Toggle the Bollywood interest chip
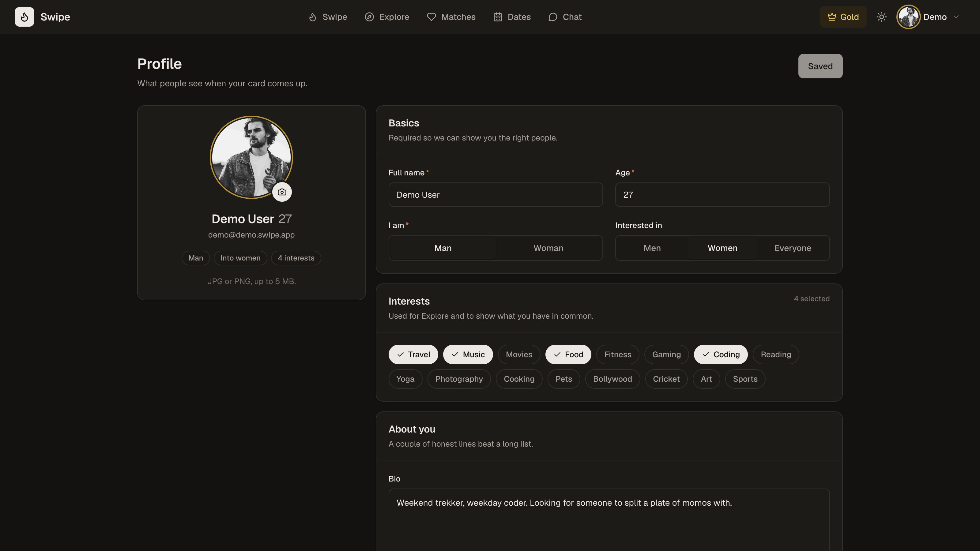The width and height of the screenshot is (980, 551). (612, 379)
